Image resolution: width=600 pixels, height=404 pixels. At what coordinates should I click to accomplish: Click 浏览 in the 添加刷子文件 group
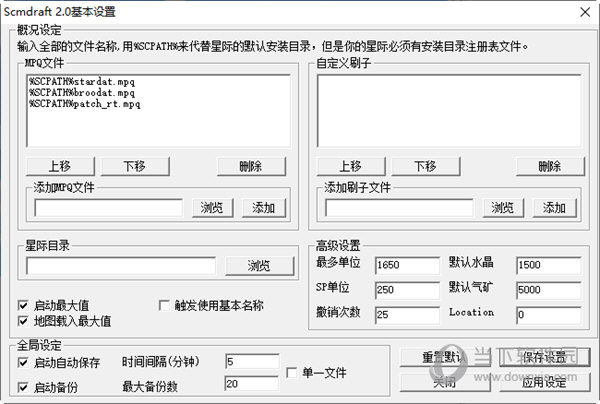point(503,208)
